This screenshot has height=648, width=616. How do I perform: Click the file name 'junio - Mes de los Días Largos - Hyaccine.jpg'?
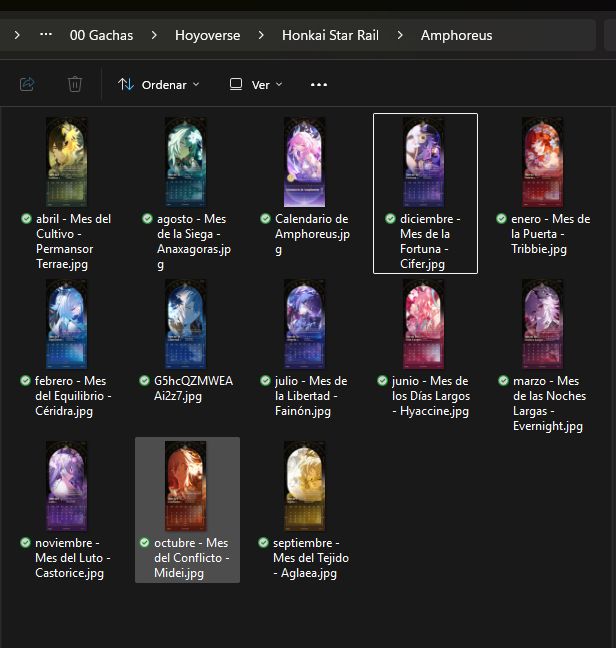(x=431, y=396)
